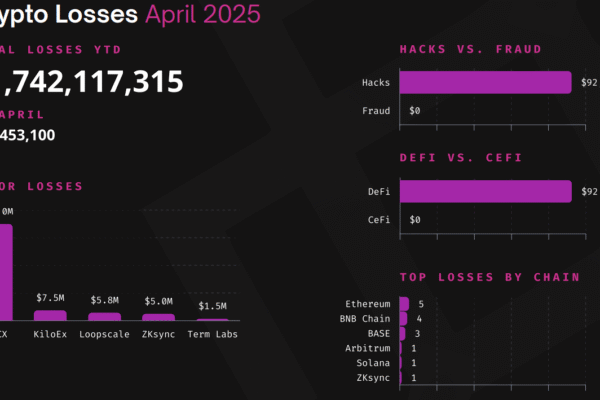The image size is (600, 400).
Task: Click the DeFi bar in DeFi vs. CeFi
Action: click(x=486, y=191)
